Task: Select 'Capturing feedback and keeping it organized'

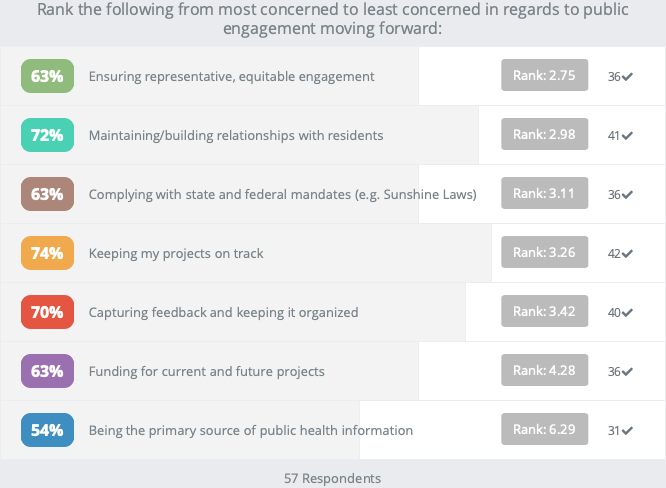Action: pos(223,312)
